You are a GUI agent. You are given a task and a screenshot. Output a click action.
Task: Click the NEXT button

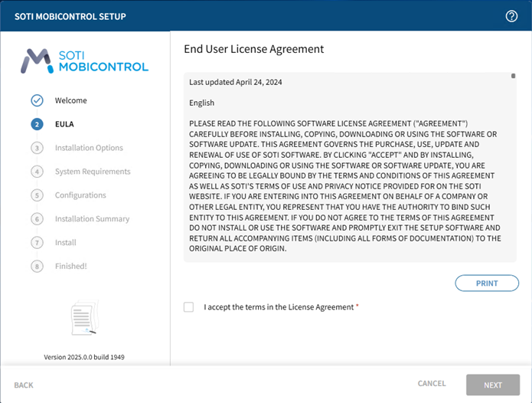(x=492, y=385)
